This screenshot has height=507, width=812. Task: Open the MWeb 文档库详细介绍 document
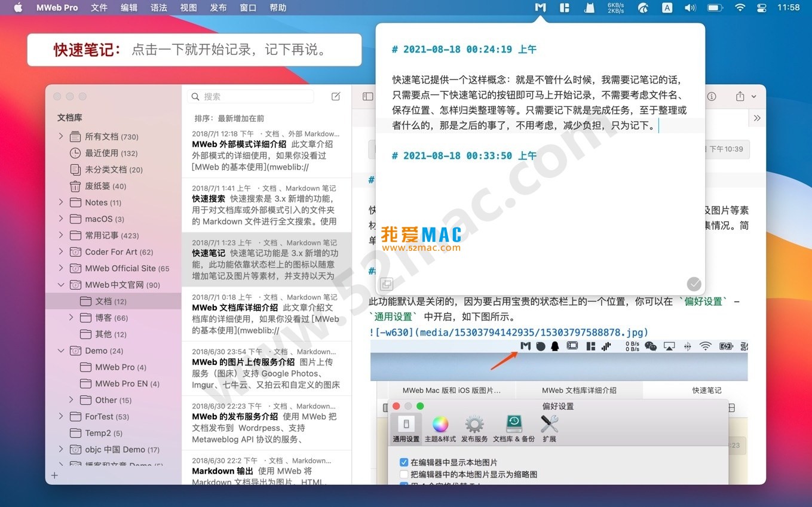(x=266, y=314)
